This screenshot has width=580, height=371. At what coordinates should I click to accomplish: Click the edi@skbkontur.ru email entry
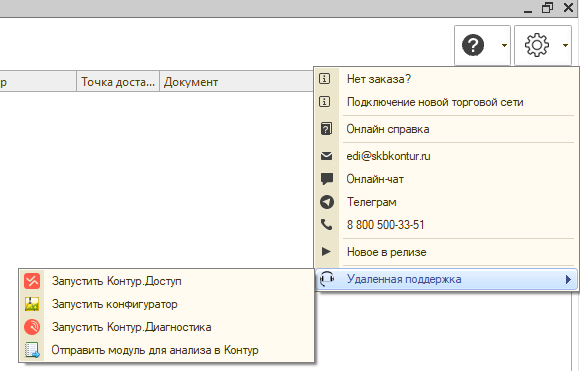click(x=446, y=156)
